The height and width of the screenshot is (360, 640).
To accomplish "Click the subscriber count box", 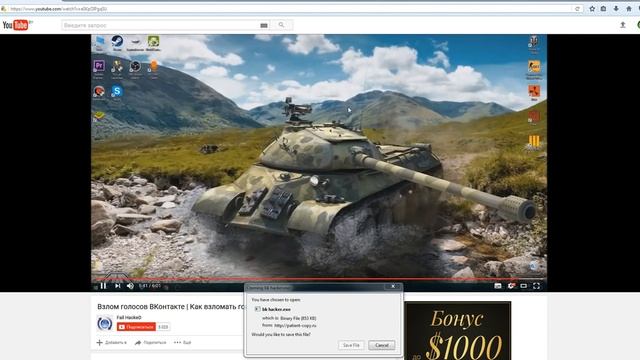I will tap(163, 327).
